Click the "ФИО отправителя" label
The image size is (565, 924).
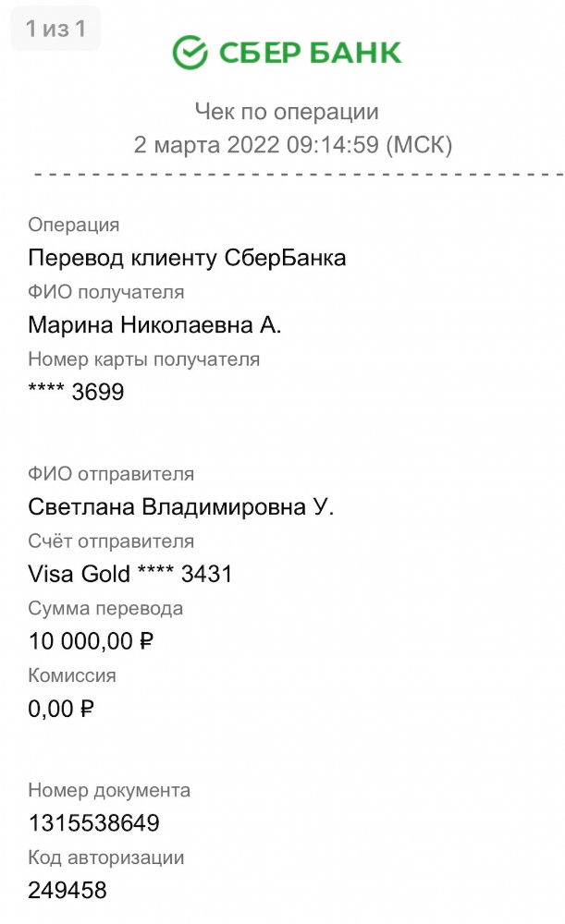click(111, 474)
